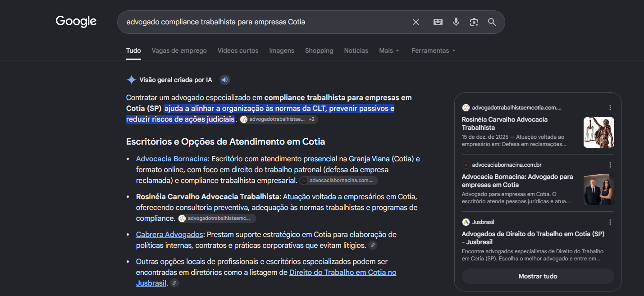
Task: Start voice search with microphone icon
Action: click(x=456, y=22)
